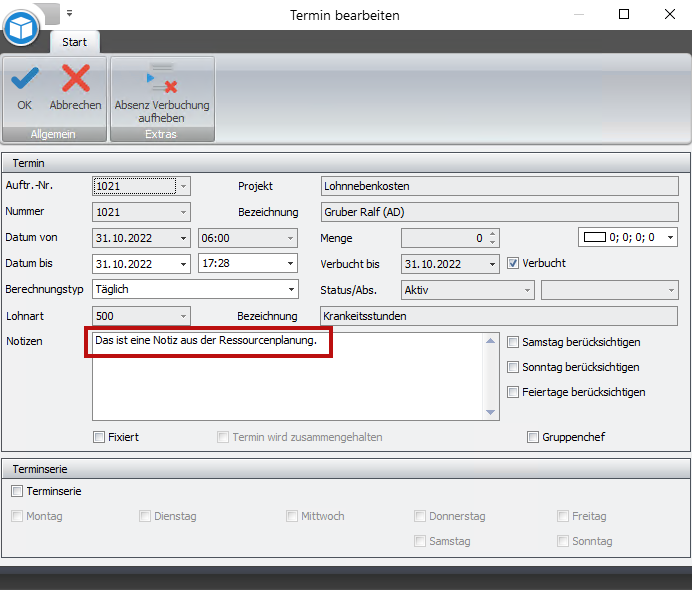Image resolution: width=692 pixels, height=590 pixels.
Task: Click the blue OK checkmark icon
Action: pos(25,79)
